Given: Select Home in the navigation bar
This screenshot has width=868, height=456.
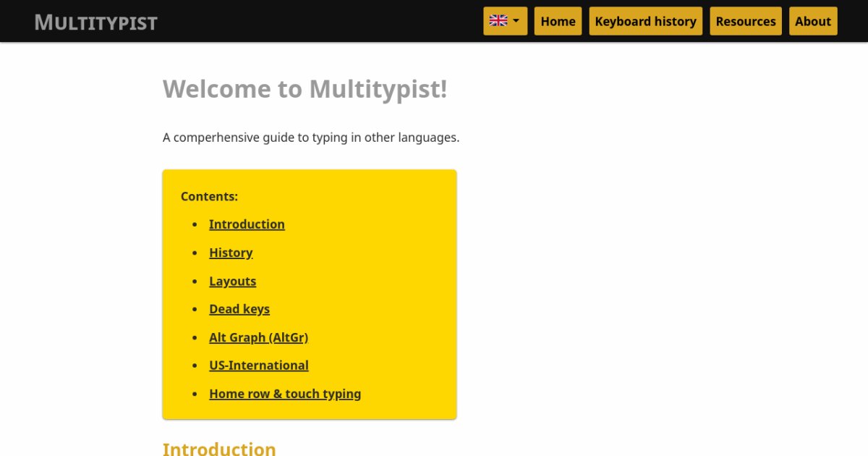Looking at the screenshot, I should pos(558,21).
